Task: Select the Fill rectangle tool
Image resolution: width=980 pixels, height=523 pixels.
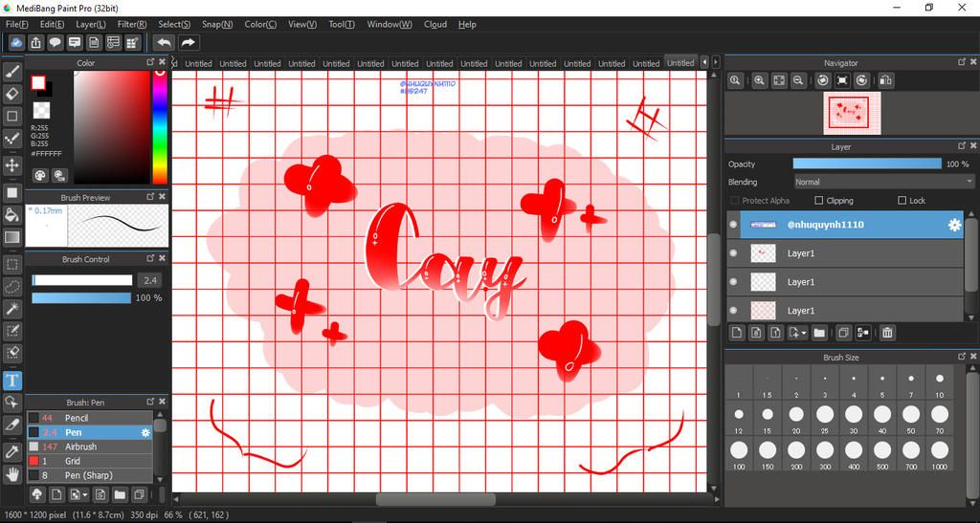Action: [x=11, y=193]
